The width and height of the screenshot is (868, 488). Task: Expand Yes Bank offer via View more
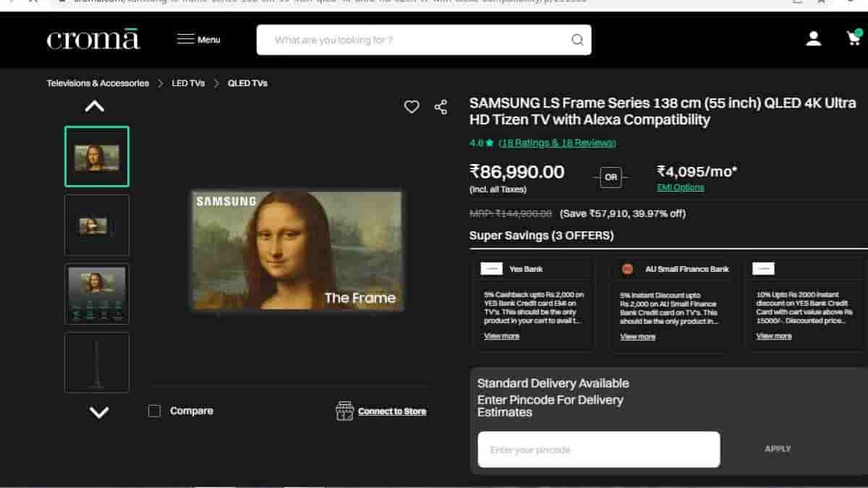[501, 336]
